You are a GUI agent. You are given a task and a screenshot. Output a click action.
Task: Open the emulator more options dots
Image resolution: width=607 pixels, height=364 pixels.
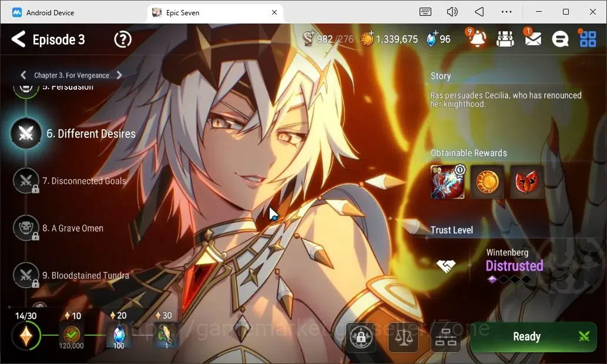(x=507, y=12)
